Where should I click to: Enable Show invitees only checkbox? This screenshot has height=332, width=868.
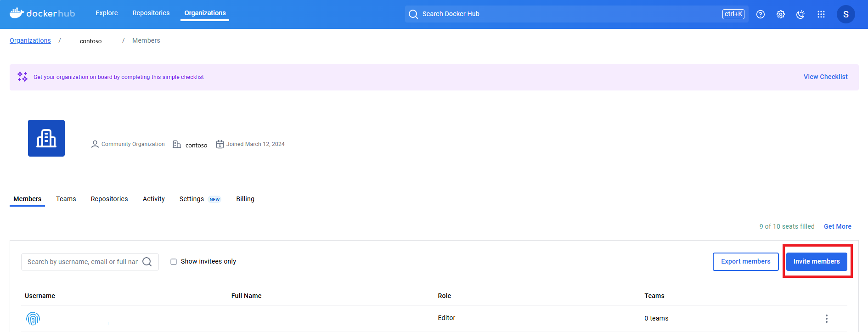(x=174, y=262)
